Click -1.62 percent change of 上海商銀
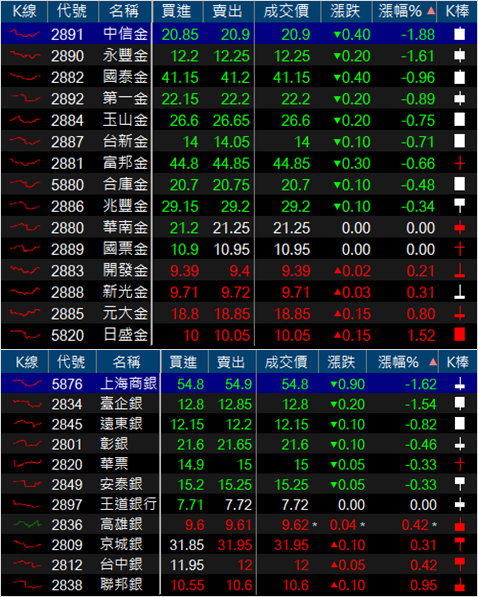This screenshot has width=478, height=597. (x=420, y=384)
